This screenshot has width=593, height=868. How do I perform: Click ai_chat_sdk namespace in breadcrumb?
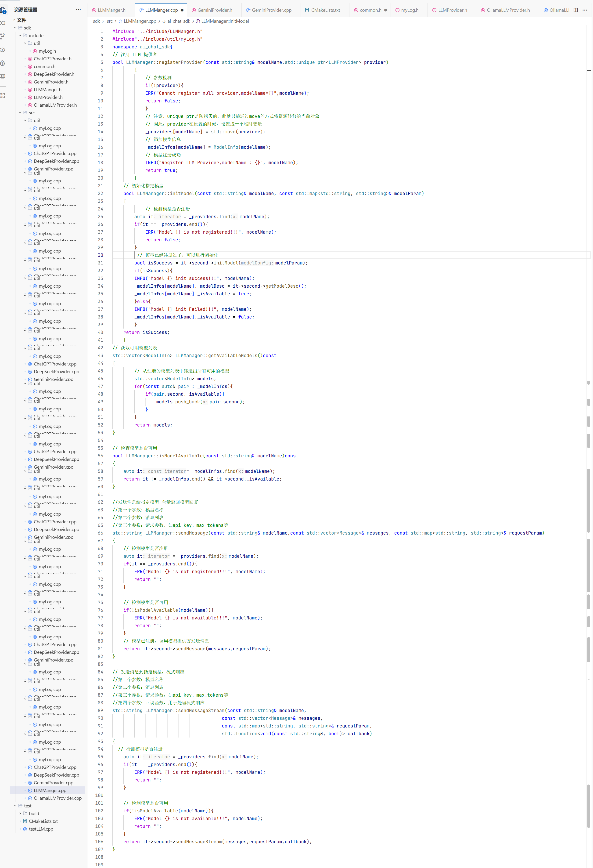point(179,21)
